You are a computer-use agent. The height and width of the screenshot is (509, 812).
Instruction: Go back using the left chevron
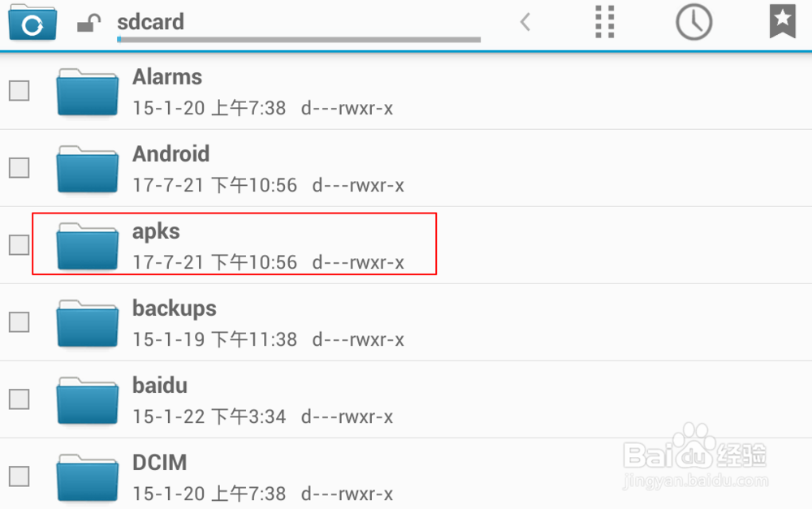point(525,22)
